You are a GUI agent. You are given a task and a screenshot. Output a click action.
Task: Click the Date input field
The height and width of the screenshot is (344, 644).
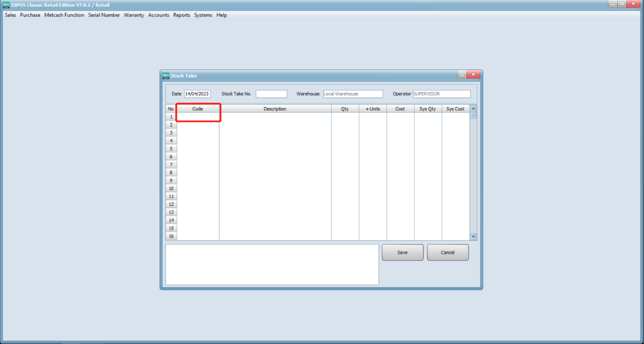197,93
